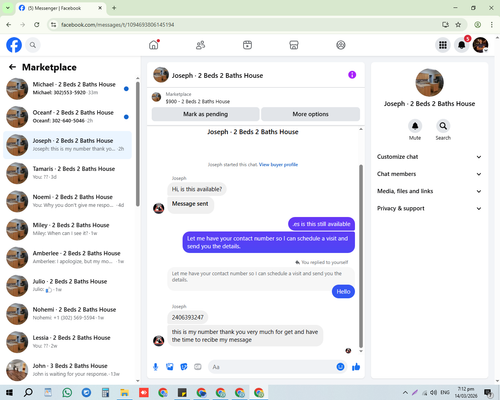Click the chat messages scrollbar
The width and height of the screenshot is (500, 400).
(x=361, y=256)
